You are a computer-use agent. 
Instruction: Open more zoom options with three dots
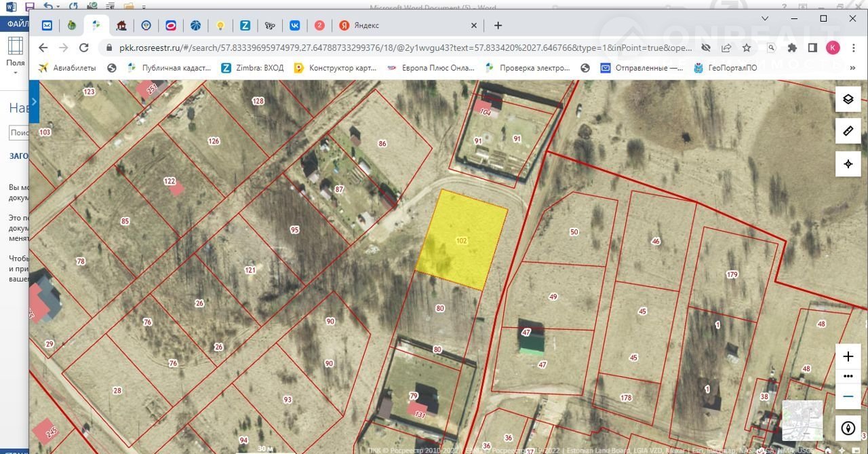tap(848, 376)
